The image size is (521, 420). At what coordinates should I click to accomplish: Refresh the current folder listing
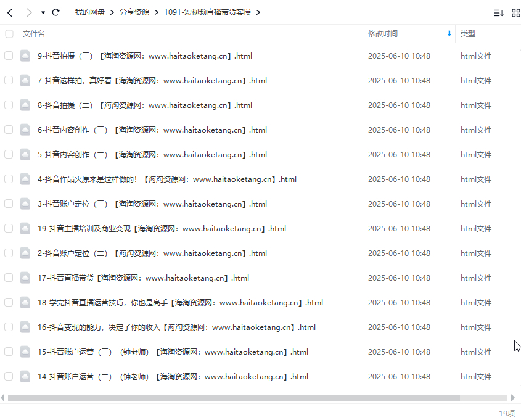point(56,12)
